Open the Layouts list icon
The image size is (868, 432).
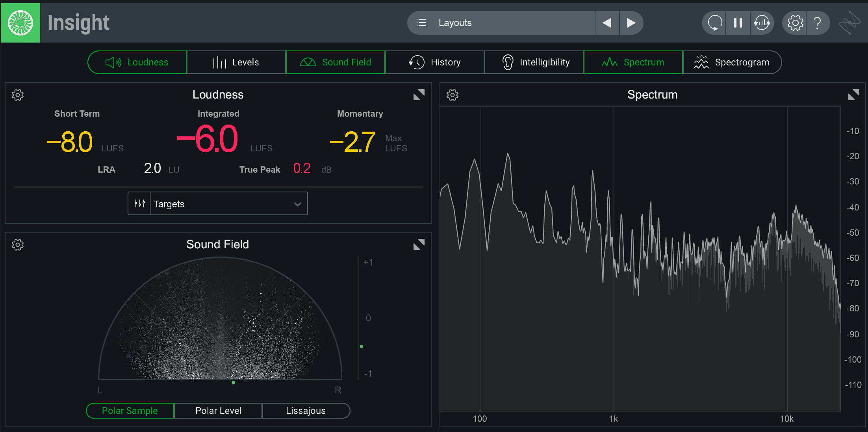pyautogui.click(x=421, y=23)
